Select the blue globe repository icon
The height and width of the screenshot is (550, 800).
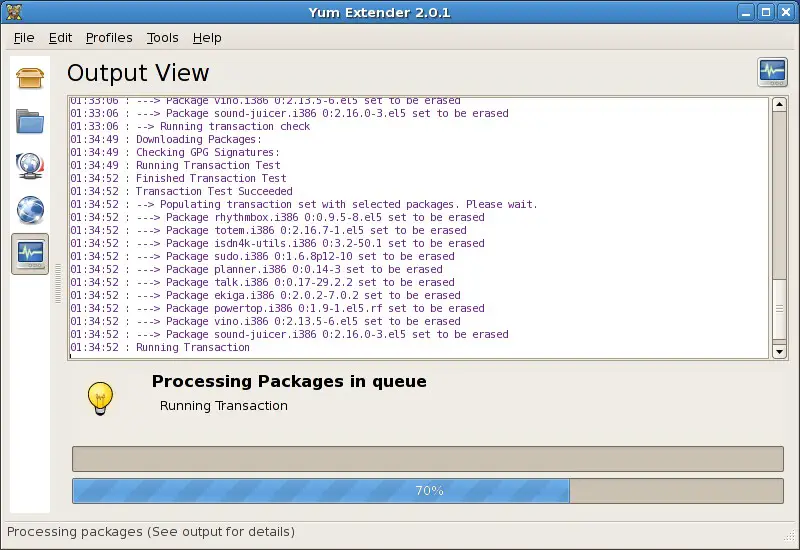[30, 210]
